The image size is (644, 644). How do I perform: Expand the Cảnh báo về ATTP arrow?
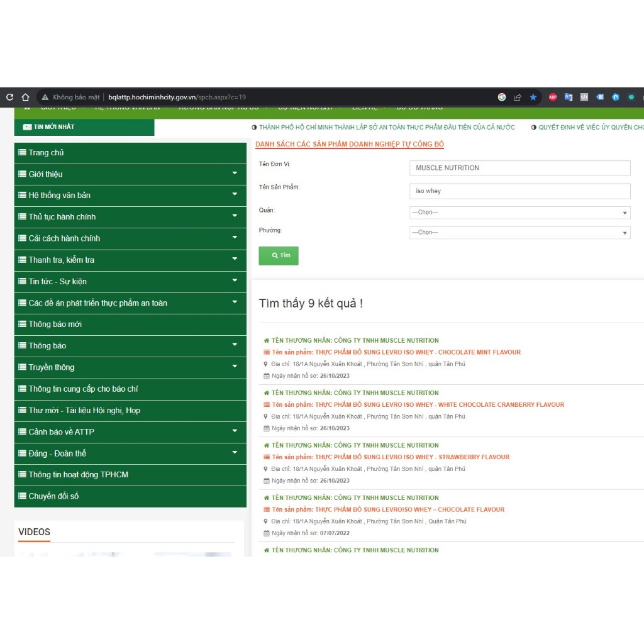[x=235, y=431]
